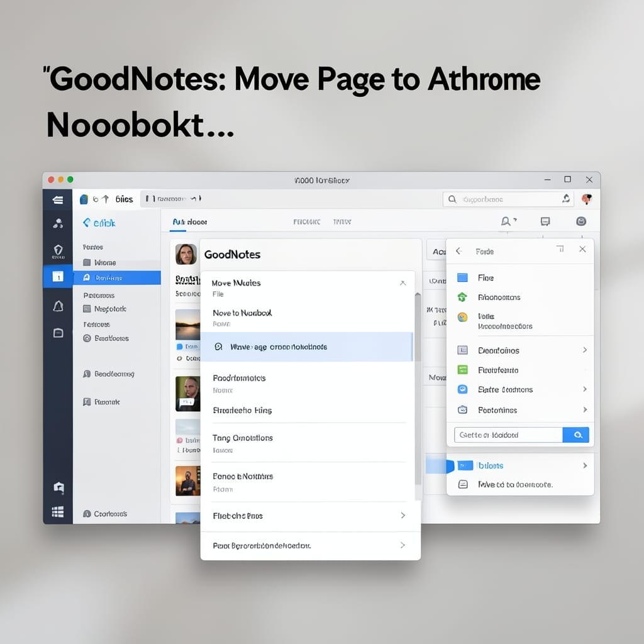Click the up arrow next to '6iies'
This screenshot has height=644, width=644.
tap(106, 199)
